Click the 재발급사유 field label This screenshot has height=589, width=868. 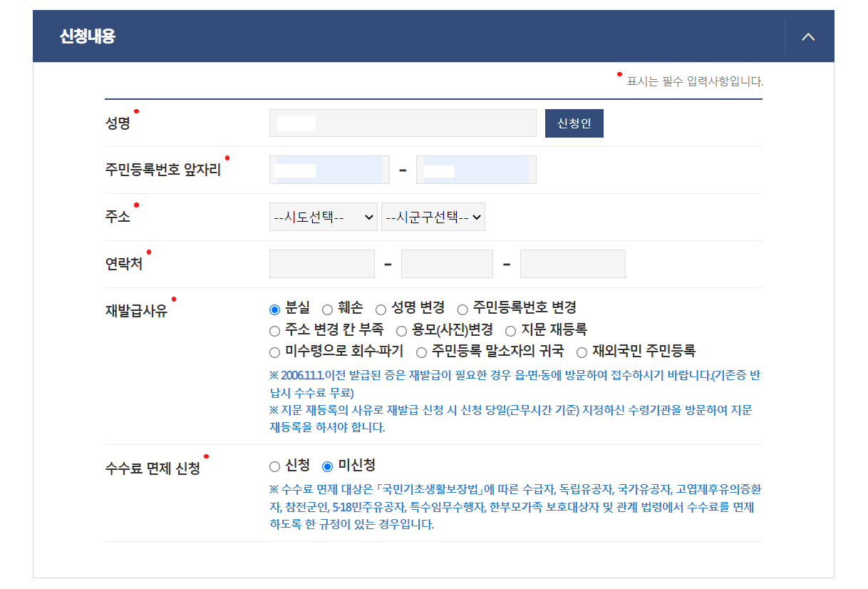click(x=136, y=311)
